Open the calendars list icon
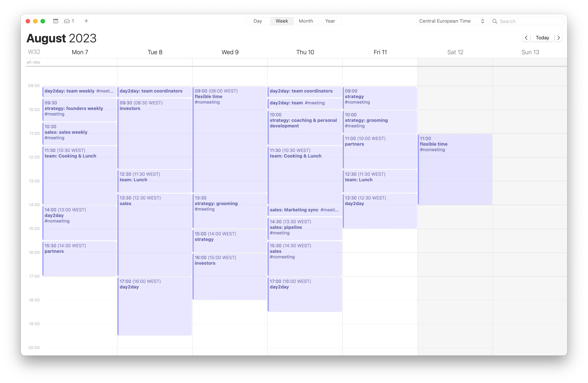This screenshot has height=383, width=588. point(56,21)
